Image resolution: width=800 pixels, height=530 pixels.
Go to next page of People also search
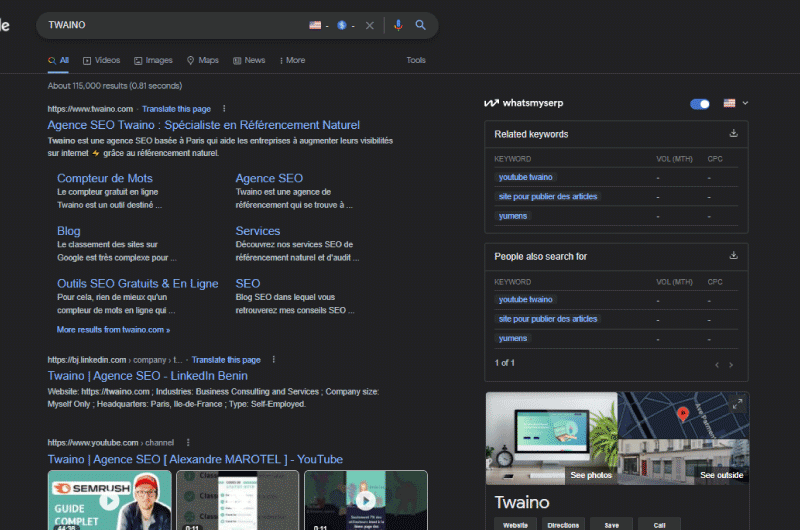pos(731,365)
